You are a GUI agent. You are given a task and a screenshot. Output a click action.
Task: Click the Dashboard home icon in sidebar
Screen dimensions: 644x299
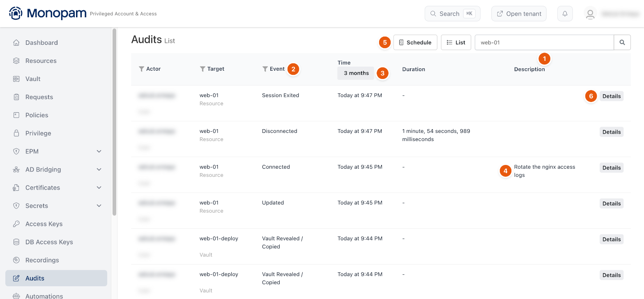coord(16,43)
